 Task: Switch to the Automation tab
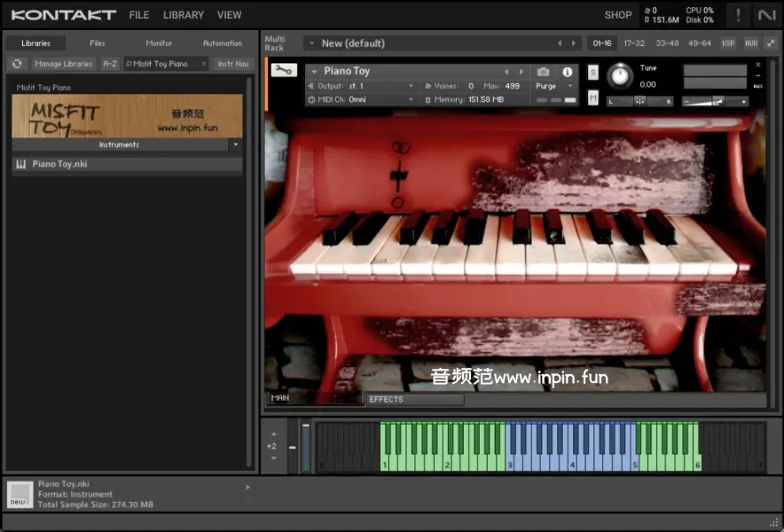coord(222,43)
